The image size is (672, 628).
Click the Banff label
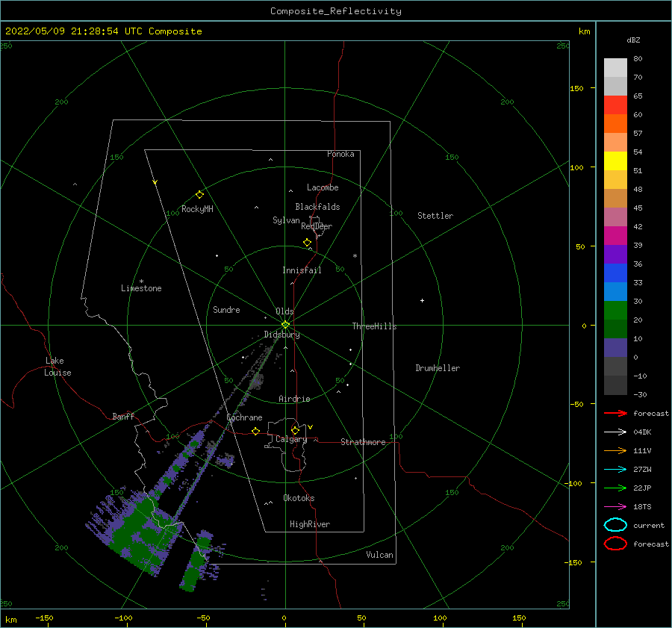point(123,416)
